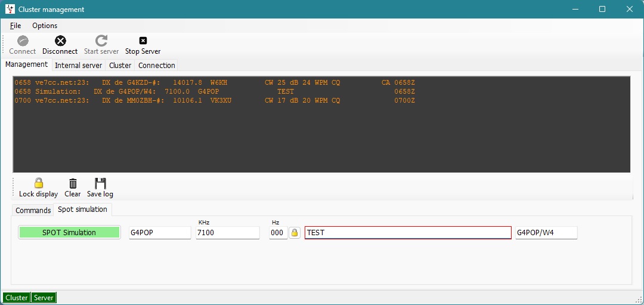This screenshot has height=305, width=644.
Task: Open the Options menu
Action: coord(45,26)
